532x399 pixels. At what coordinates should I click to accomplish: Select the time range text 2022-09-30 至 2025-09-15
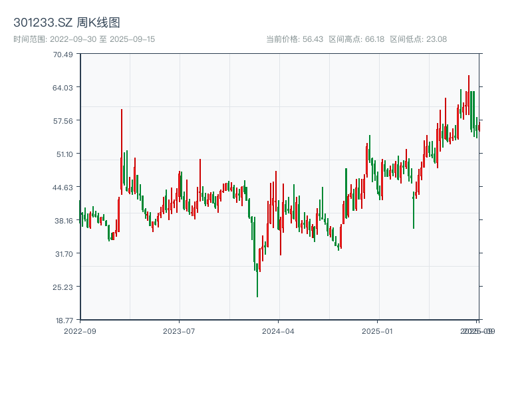point(102,39)
